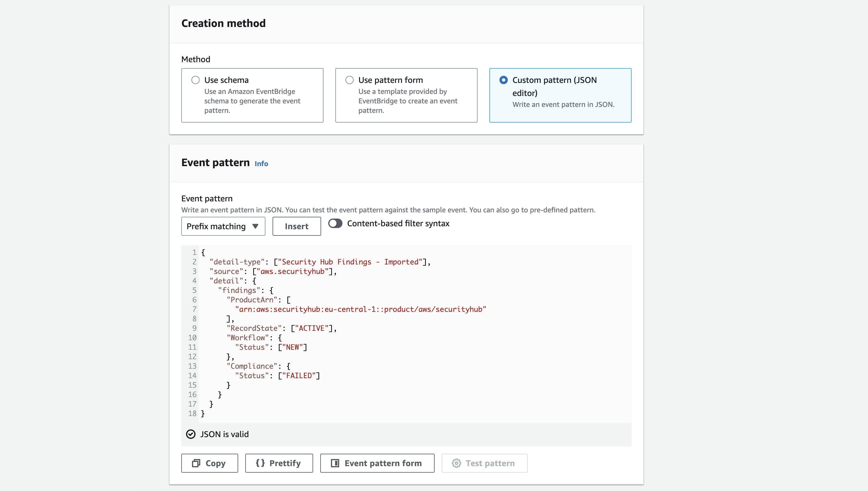This screenshot has width=868, height=491.
Task: Click the Test pattern gear icon
Action: click(x=457, y=463)
